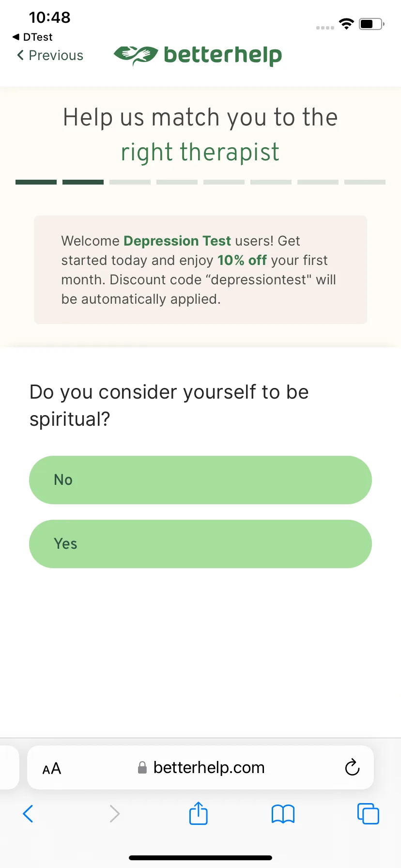Open the AA text size menu

pyautogui.click(x=52, y=768)
